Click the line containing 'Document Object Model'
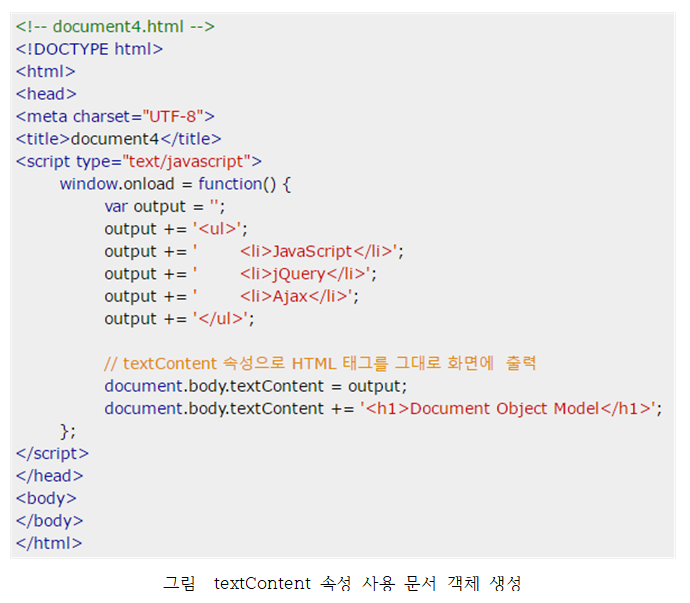The height and width of the screenshot is (603, 690). click(x=383, y=409)
